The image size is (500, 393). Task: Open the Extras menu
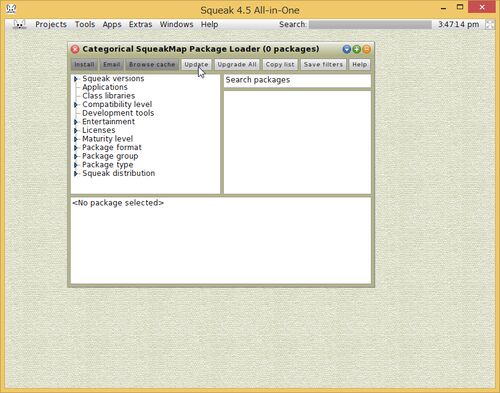coord(140,24)
